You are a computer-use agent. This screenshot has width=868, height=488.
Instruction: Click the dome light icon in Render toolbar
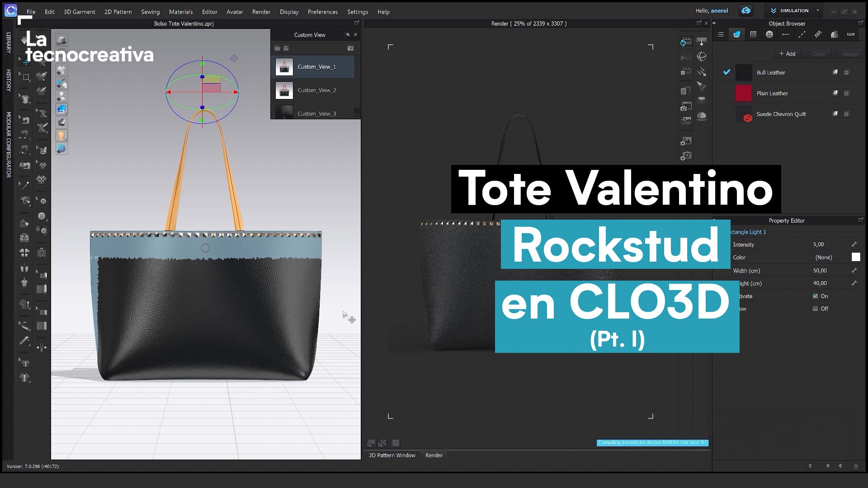click(702, 116)
